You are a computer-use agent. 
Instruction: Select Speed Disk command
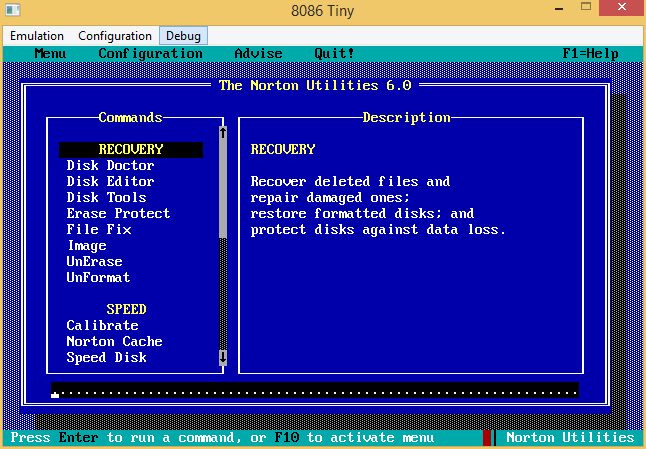(106, 358)
